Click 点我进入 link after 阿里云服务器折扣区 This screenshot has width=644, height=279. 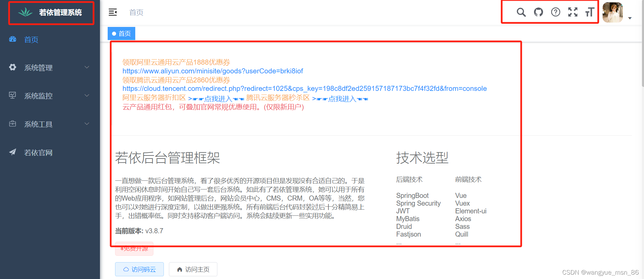click(216, 99)
